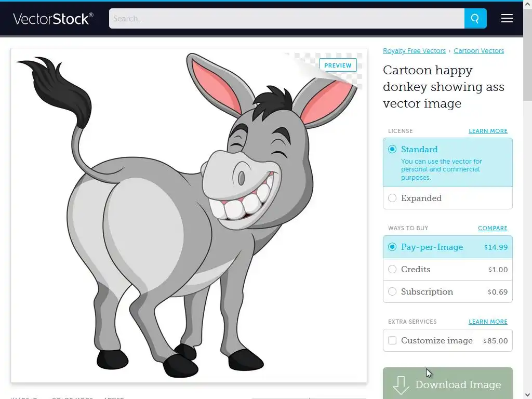
Task: Open Extra Services LEARN MORE link
Action: pyautogui.click(x=488, y=322)
